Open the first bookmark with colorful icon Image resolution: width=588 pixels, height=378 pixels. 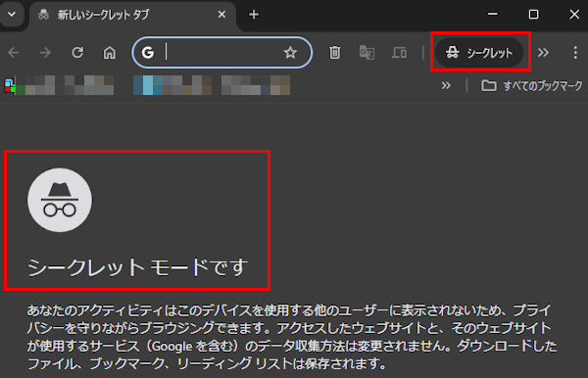[59, 85]
